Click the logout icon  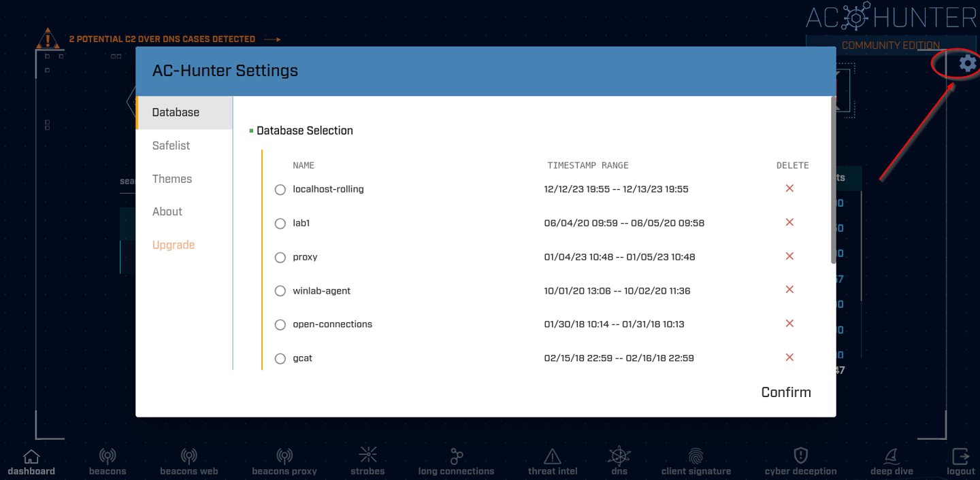[x=960, y=456]
